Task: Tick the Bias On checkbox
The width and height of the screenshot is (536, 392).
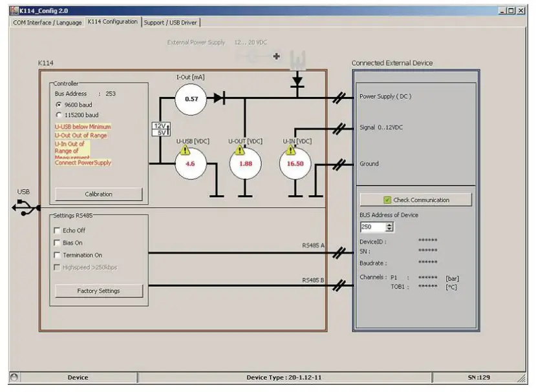Action: coord(57,243)
